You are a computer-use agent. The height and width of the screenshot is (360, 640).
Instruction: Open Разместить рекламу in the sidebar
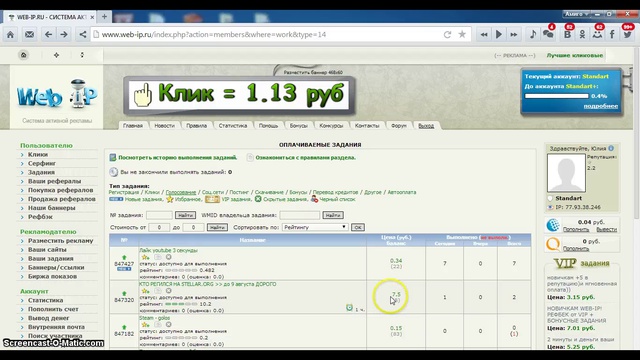[x=60, y=241]
